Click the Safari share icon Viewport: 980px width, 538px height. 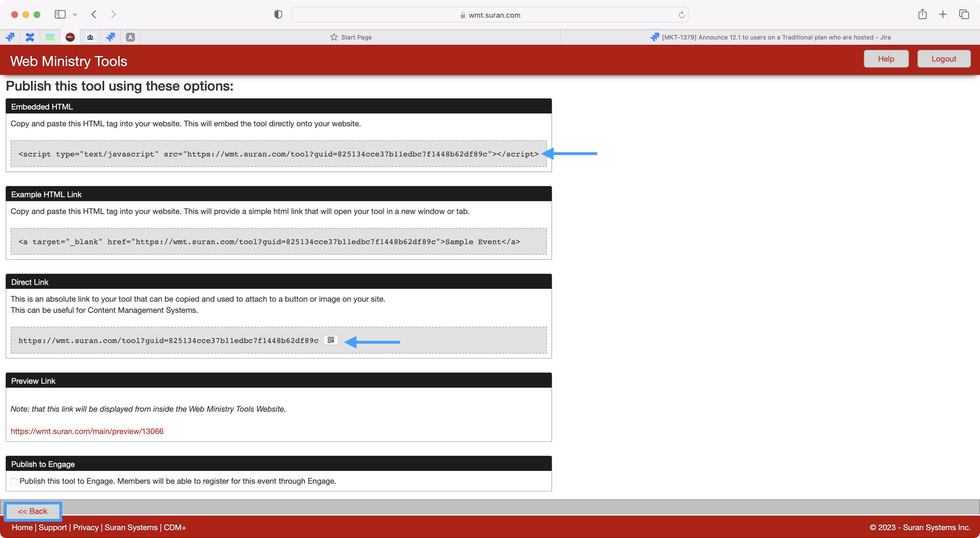pyautogui.click(x=922, y=15)
